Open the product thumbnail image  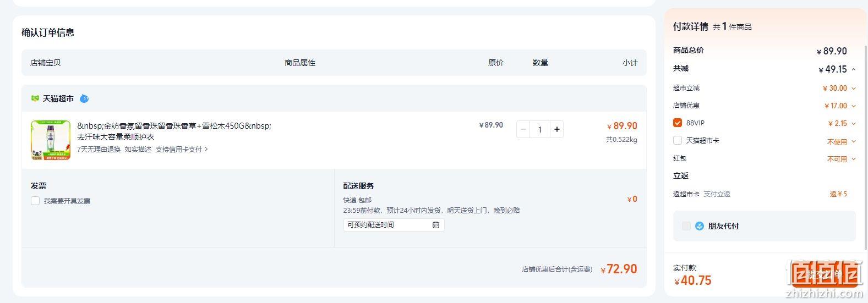pos(51,140)
